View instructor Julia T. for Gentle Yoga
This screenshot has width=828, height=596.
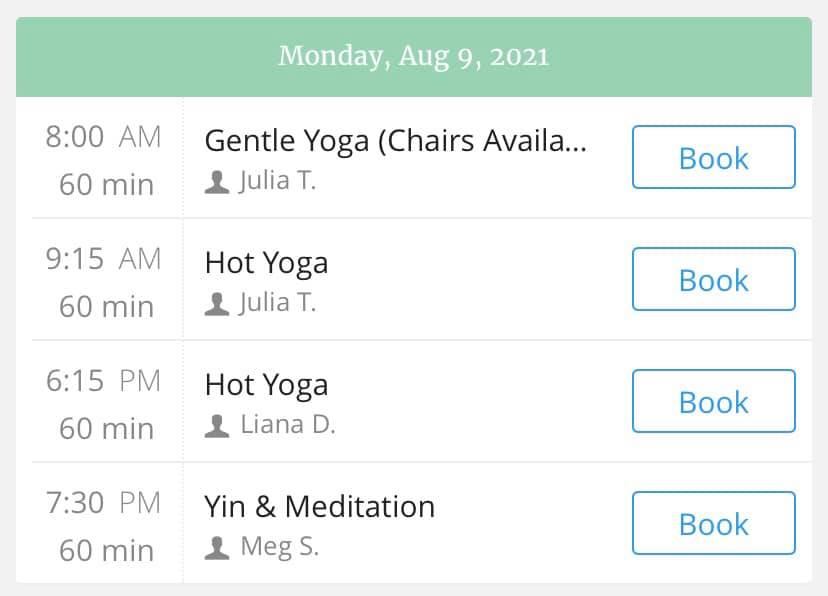coord(277,183)
